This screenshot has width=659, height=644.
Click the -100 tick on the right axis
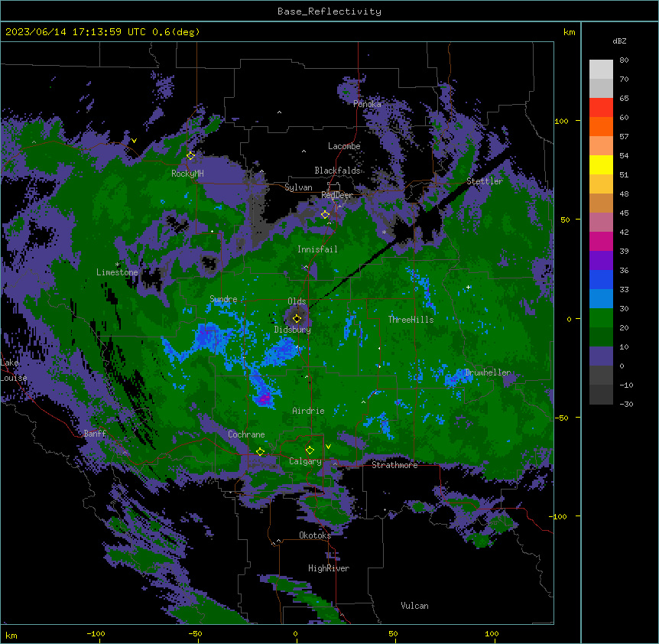(x=559, y=516)
